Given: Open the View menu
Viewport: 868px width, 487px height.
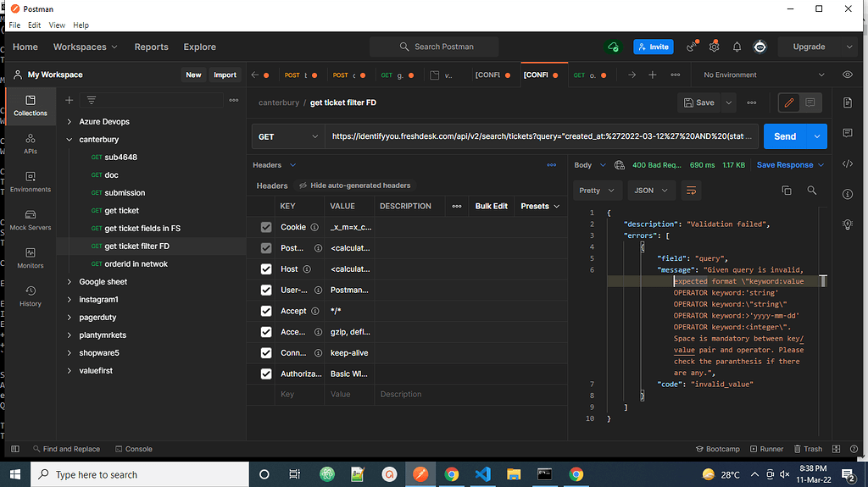Looking at the screenshot, I should point(57,25).
